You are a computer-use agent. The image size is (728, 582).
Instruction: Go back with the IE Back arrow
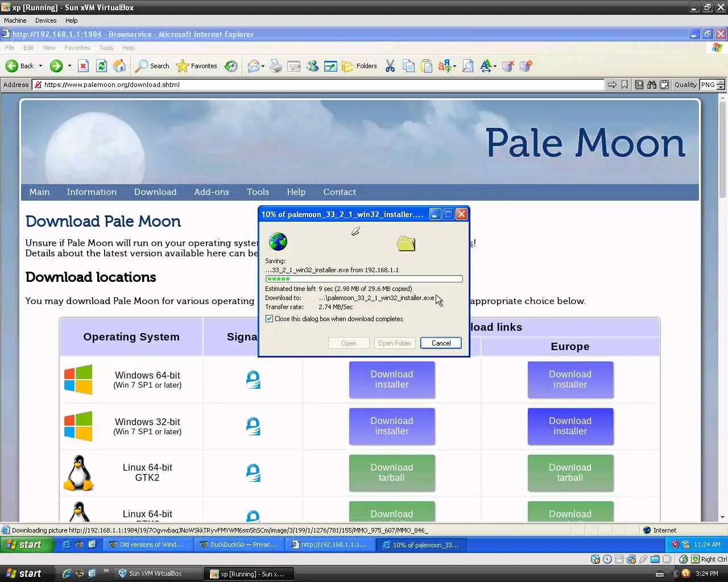coord(19,66)
